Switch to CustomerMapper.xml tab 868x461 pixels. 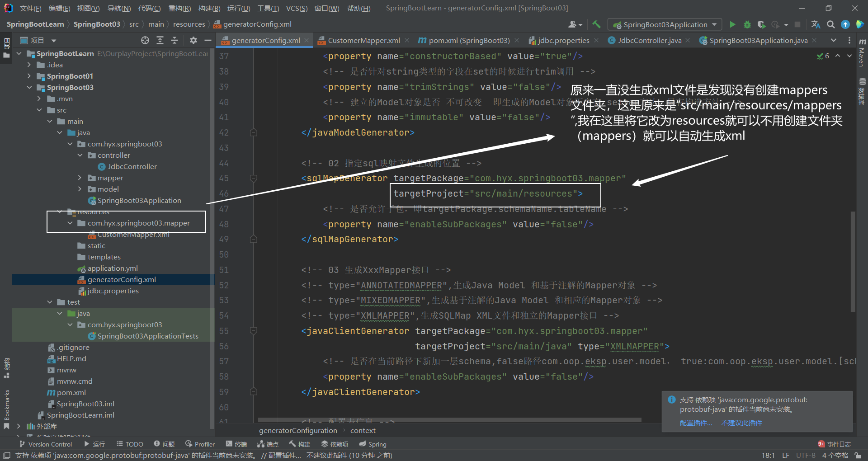coord(364,40)
